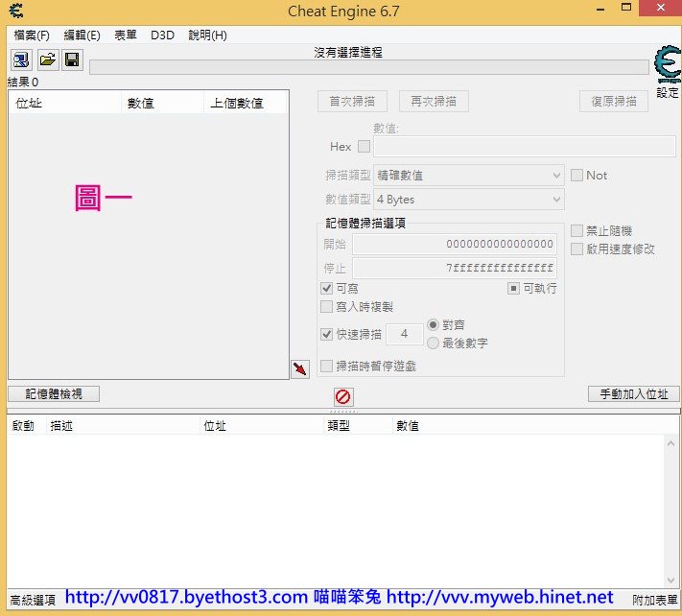Open the 數值類型 4 Bytes dropdown

pyautogui.click(x=468, y=200)
